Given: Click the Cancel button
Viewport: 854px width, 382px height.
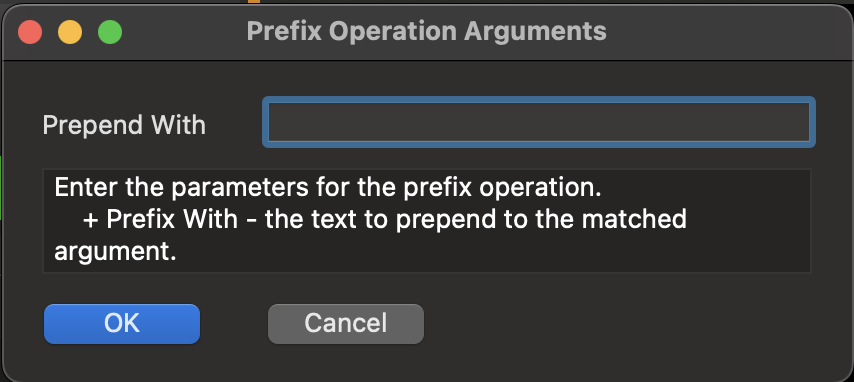Looking at the screenshot, I should (x=346, y=324).
